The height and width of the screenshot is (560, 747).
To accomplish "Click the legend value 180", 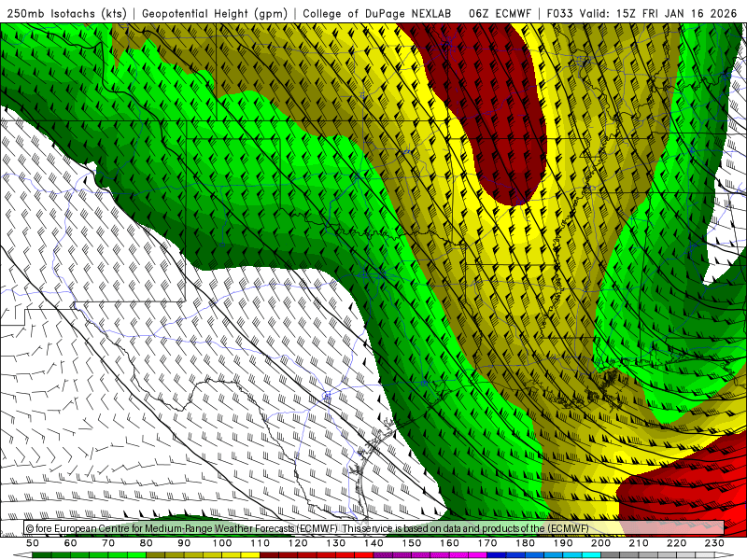I will coord(525,543).
